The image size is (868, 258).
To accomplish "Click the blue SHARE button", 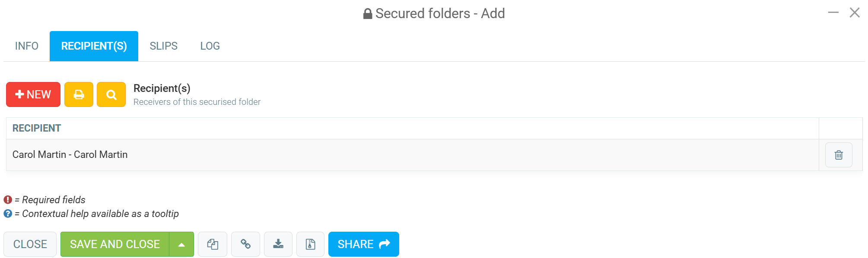I will (x=364, y=244).
